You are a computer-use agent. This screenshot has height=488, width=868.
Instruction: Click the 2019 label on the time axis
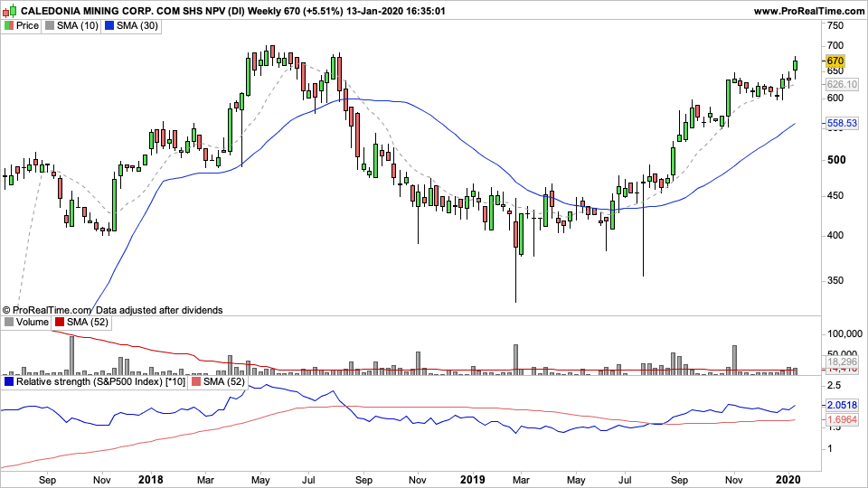pos(472,479)
